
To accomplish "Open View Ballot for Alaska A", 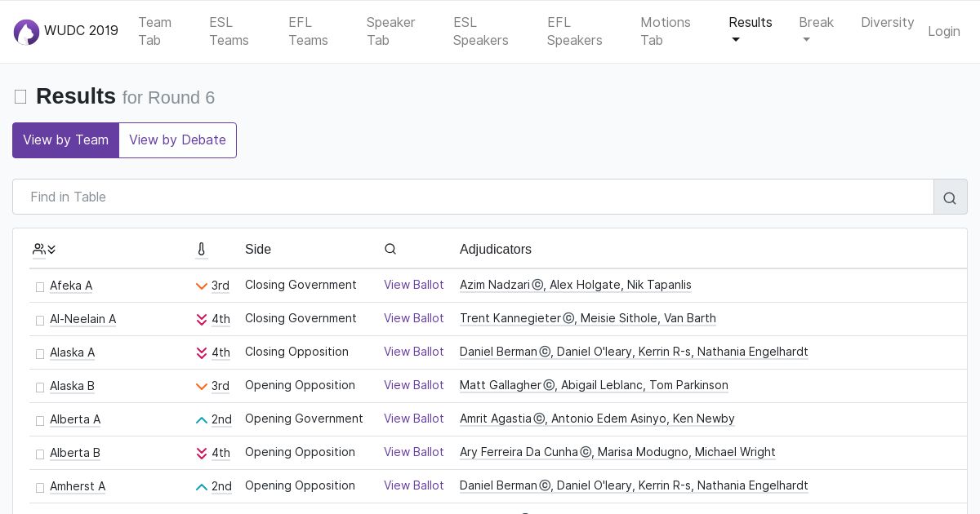I will coord(413,352).
